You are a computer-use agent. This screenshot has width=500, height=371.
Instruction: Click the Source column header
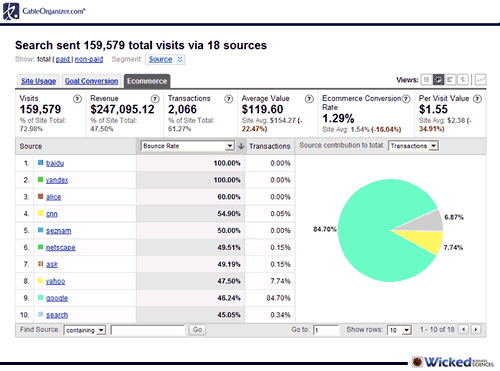31,146
